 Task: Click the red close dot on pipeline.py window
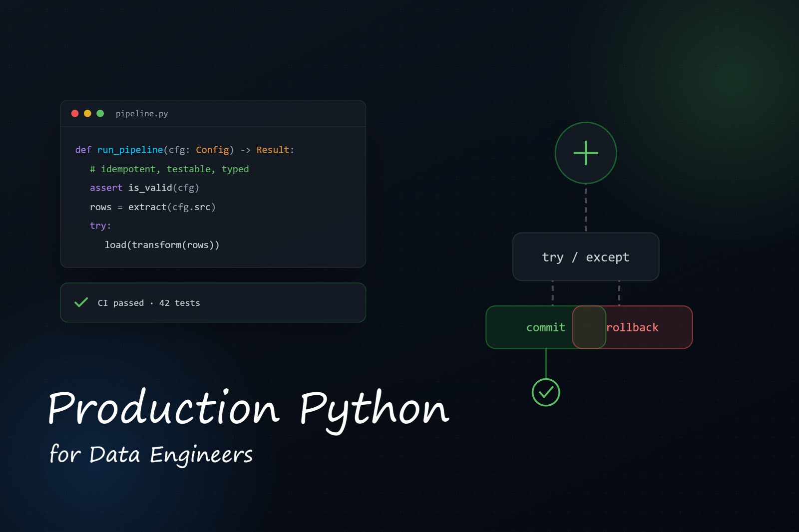coord(75,113)
